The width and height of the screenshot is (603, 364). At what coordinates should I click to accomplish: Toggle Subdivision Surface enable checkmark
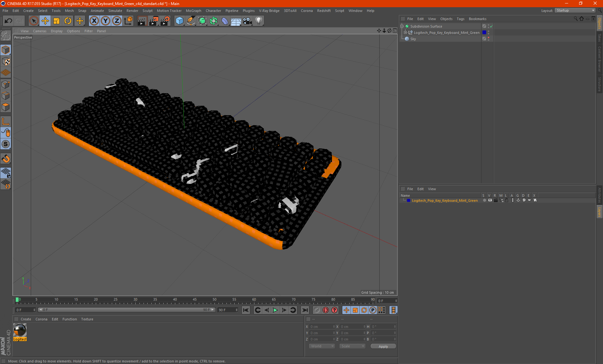point(492,26)
